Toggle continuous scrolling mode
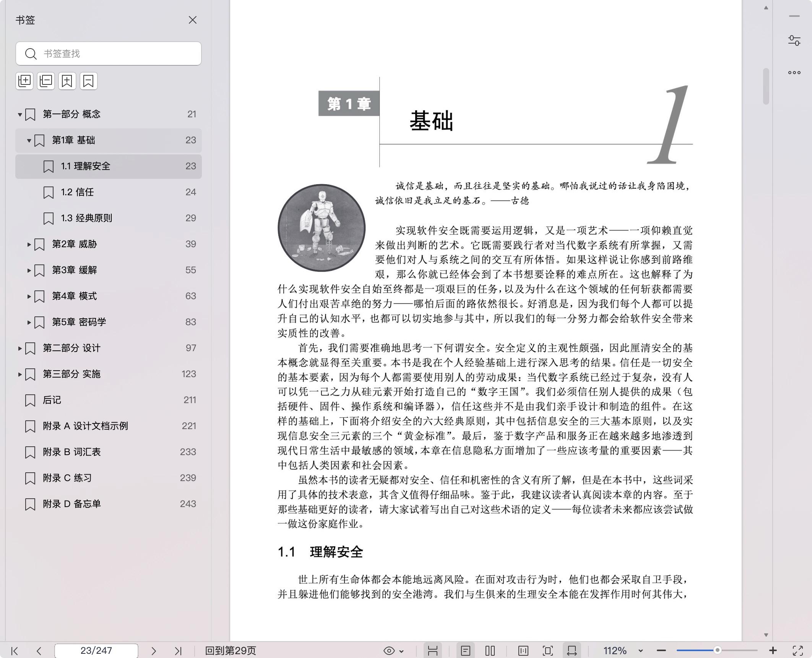 point(433,651)
